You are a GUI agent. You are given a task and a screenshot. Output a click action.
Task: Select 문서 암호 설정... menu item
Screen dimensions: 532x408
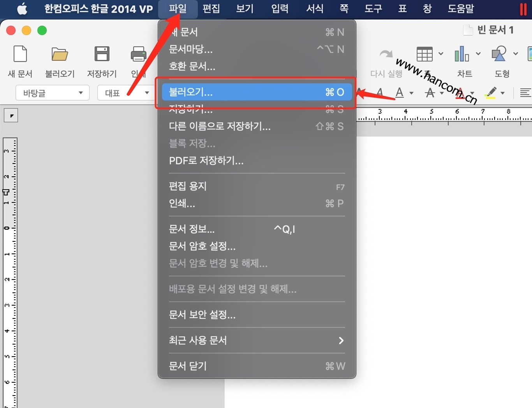pyautogui.click(x=257, y=246)
